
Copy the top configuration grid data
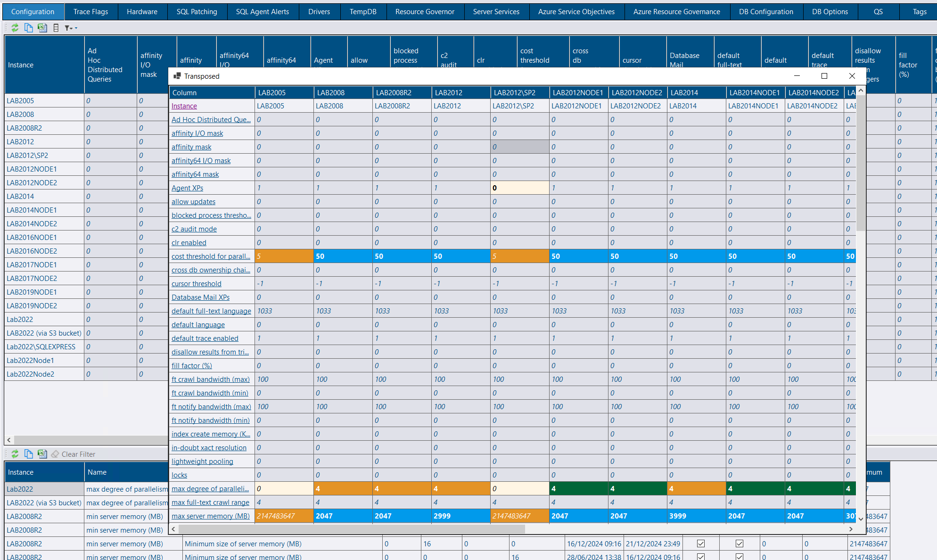(x=29, y=28)
